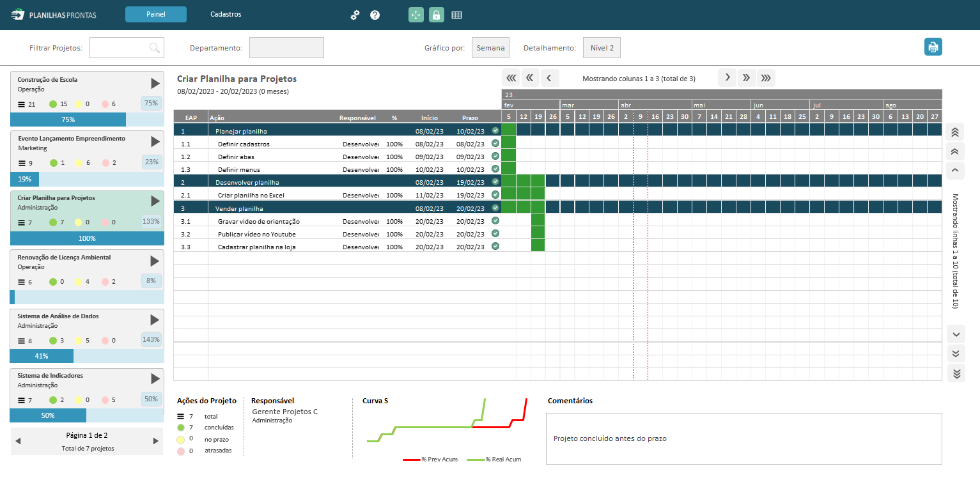Screen dimensions: 980x487
Task: Click completed check mark for Definir cadastros
Action: [x=495, y=143]
